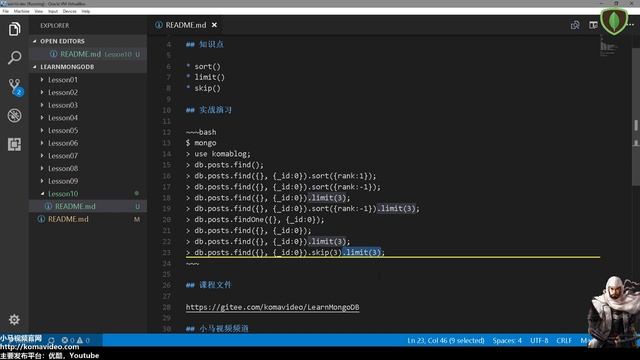This screenshot has height=360, width=640.
Task: Click the 'sort()' bullet item
Action: pos(207,66)
